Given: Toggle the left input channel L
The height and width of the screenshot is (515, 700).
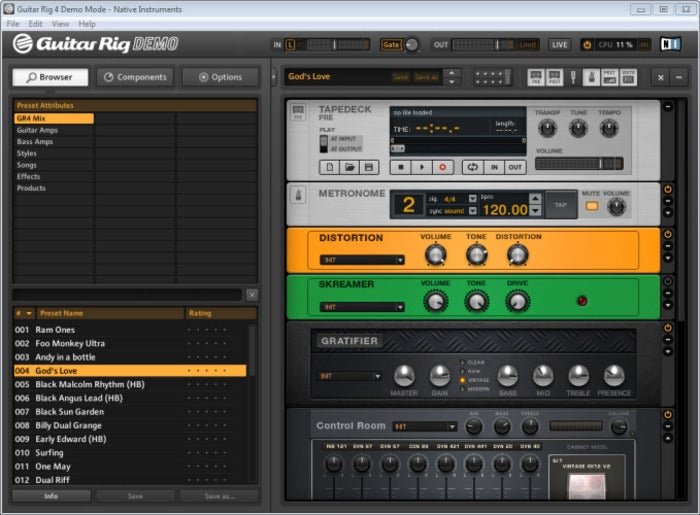Looking at the screenshot, I should [x=290, y=45].
